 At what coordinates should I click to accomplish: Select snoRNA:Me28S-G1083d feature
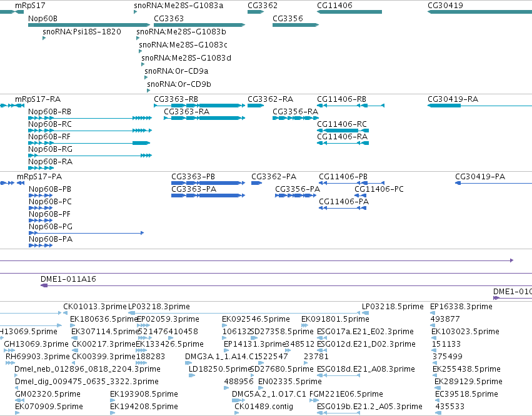[x=186, y=58]
